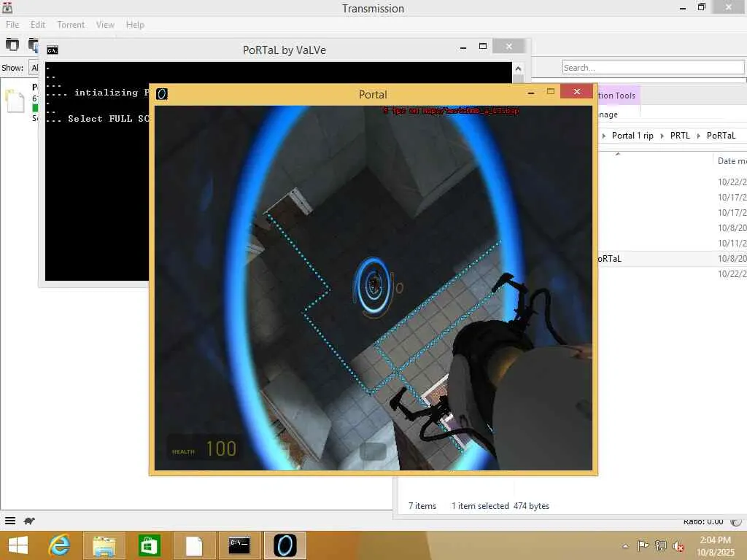Viewport: 747px width, 560px height.
Task: Click the '7 items' status in Explorer
Action: point(422,506)
